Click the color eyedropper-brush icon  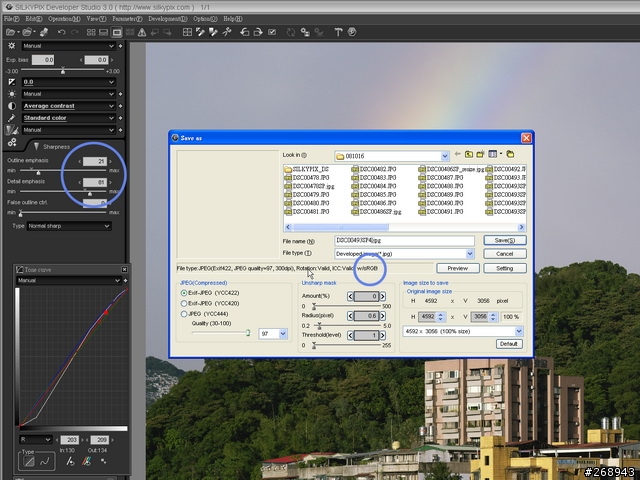tap(11, 118)
